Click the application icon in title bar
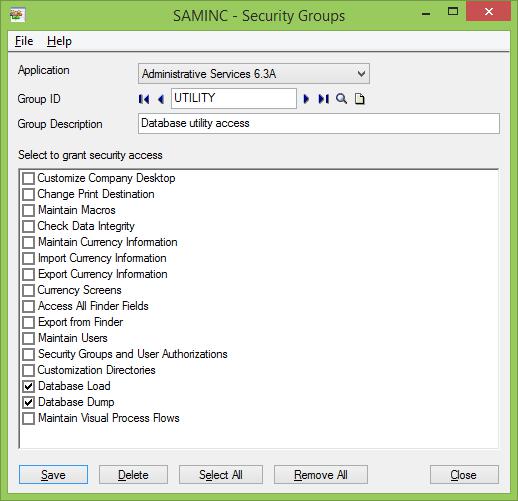Image resolution: width=518 pixels, height=501 pixels. tap(17, 15)
